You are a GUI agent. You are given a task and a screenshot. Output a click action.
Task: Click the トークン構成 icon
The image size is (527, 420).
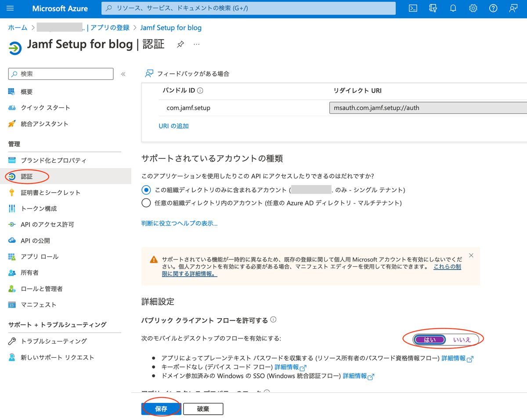pos(12,208)
